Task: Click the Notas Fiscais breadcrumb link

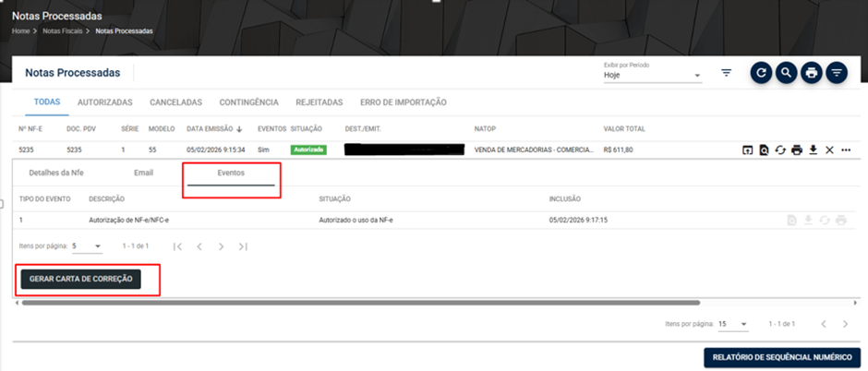Action: [x=63, y=31]
